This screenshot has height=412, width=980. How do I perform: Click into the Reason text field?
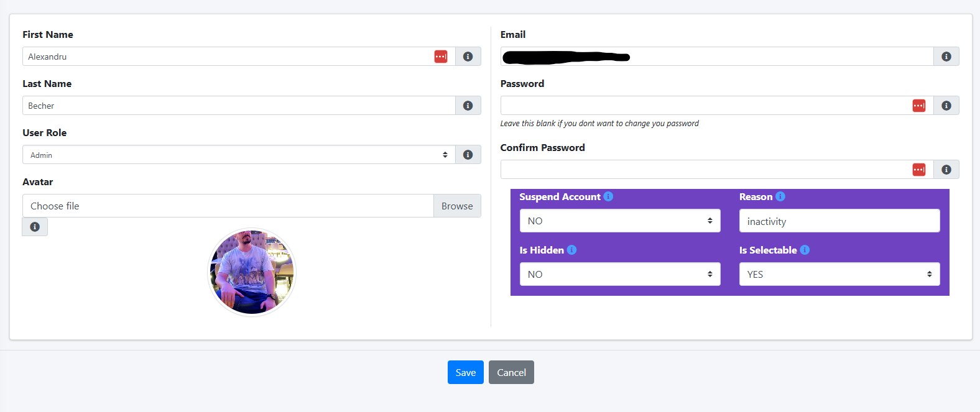[x=839, y=221]
